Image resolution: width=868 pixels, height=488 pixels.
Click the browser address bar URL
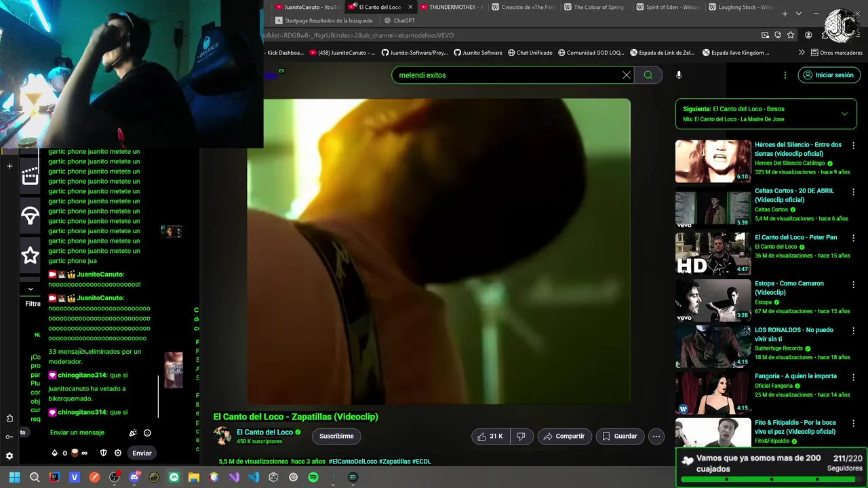(x=510, y=35)
